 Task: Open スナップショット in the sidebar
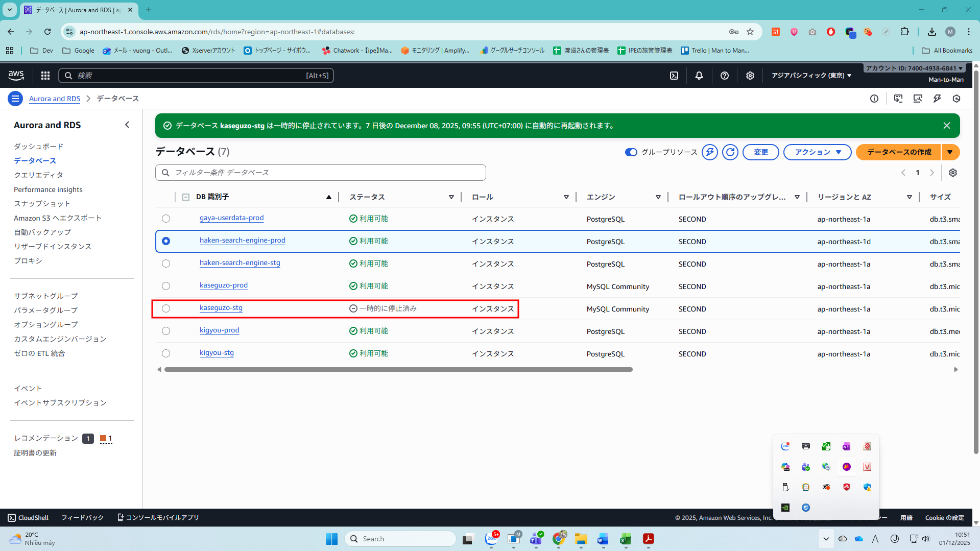(42, 204)
